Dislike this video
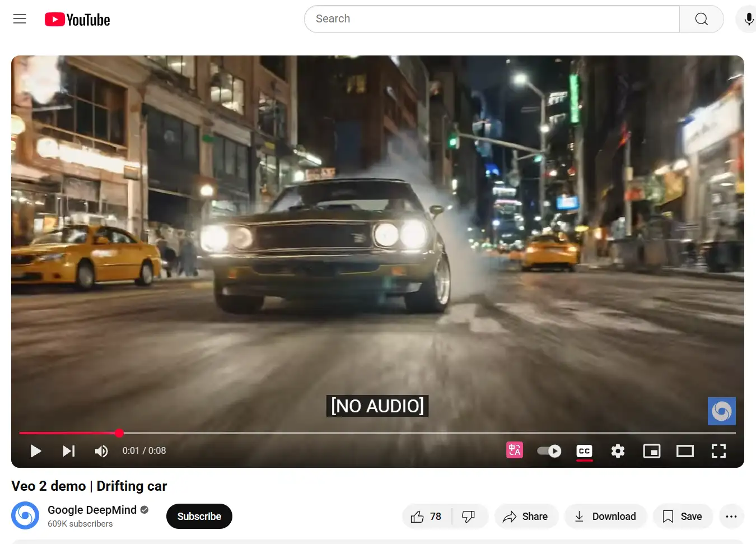The image size is (756, 544). click(469, 517)
